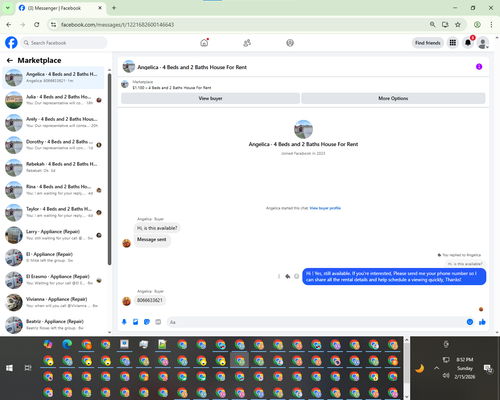Go back from Marketplace with the arrow

(10, 60)
